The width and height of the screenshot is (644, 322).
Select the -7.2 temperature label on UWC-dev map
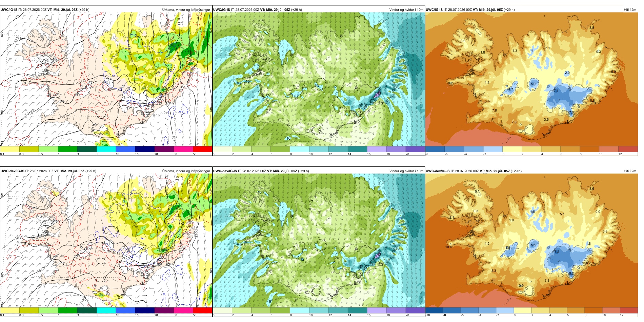point(556,252)
